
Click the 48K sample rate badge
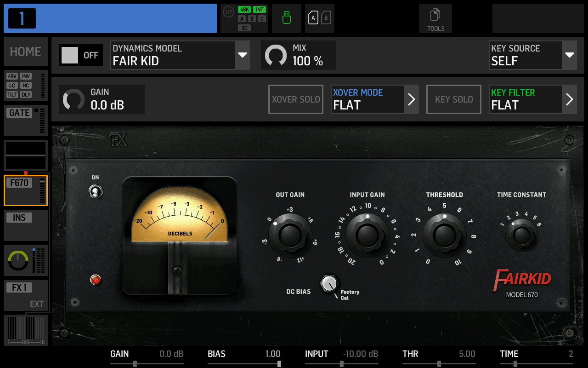(x=244, y=10)
